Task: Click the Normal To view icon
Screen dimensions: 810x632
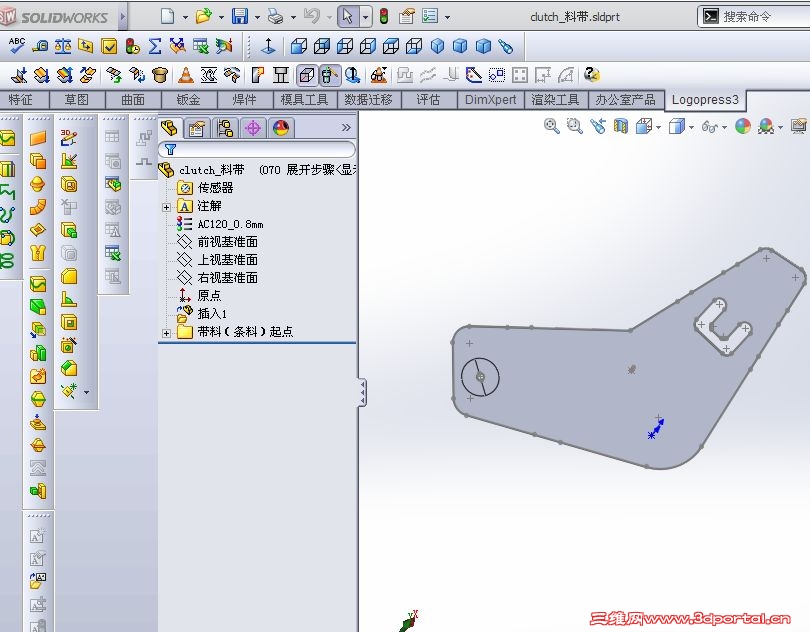Action: point(268,46)
